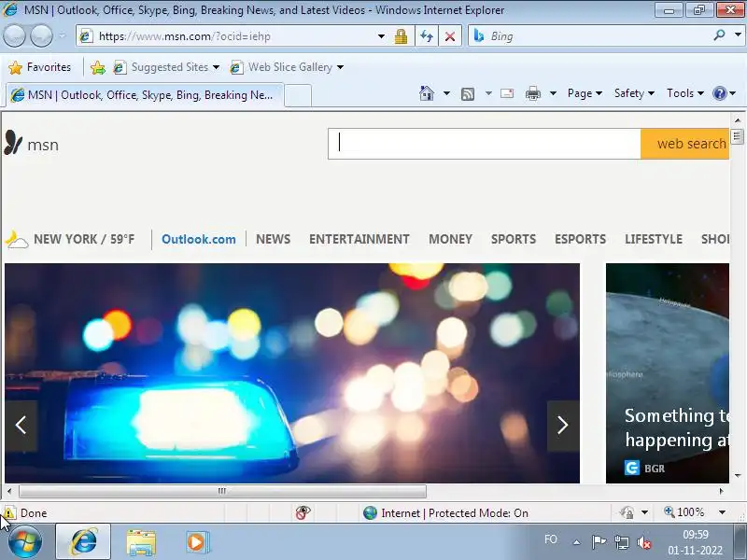The image size is (747, 560).
Task: Go to the MONEY section
Action: point(450,239)
